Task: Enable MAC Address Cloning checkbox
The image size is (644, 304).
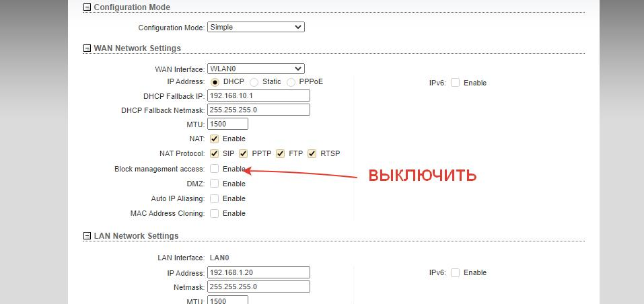Action: click(x=214, y=213)
